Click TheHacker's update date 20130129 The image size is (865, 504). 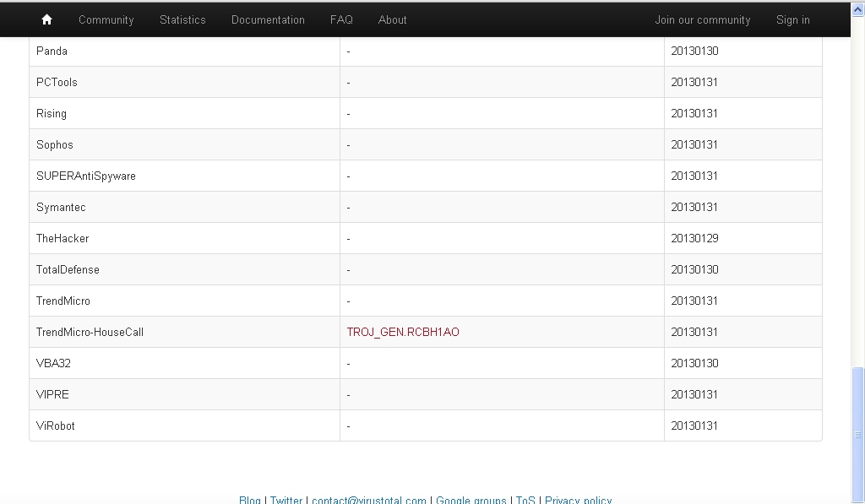point(694,239)
